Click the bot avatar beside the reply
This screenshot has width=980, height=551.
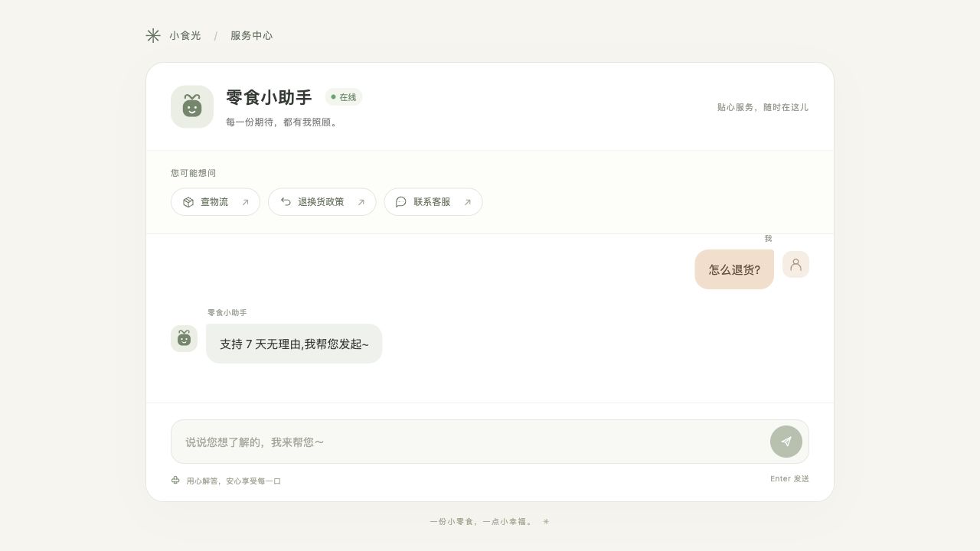[184, 338]
